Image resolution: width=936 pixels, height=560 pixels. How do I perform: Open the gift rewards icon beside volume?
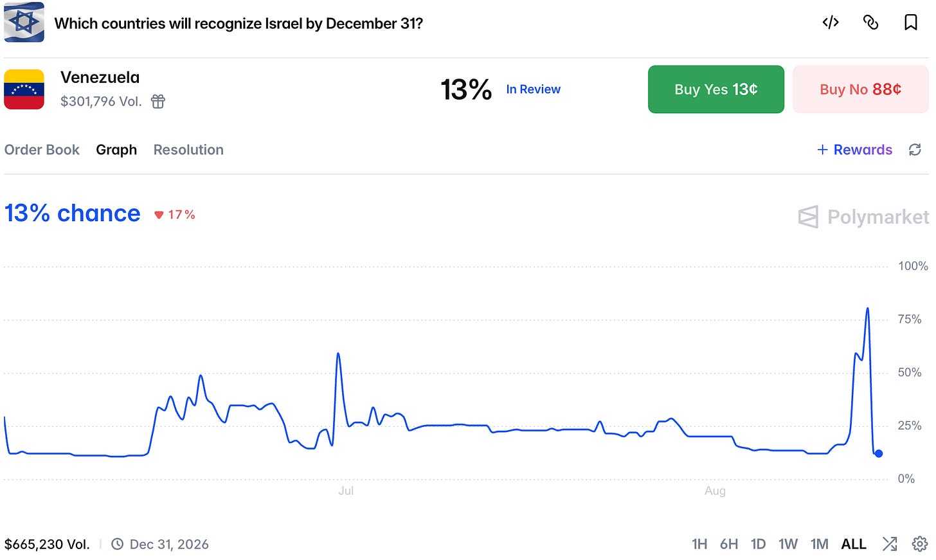[158, 101]
